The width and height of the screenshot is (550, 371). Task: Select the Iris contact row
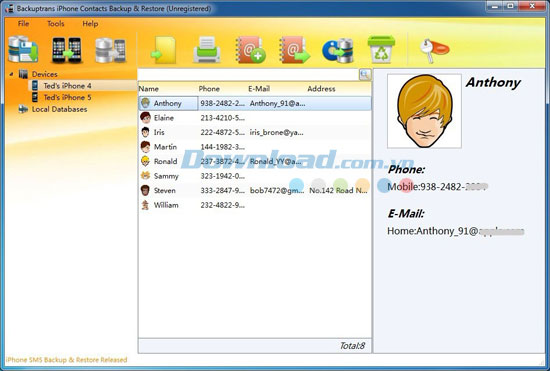pos(255,132)
